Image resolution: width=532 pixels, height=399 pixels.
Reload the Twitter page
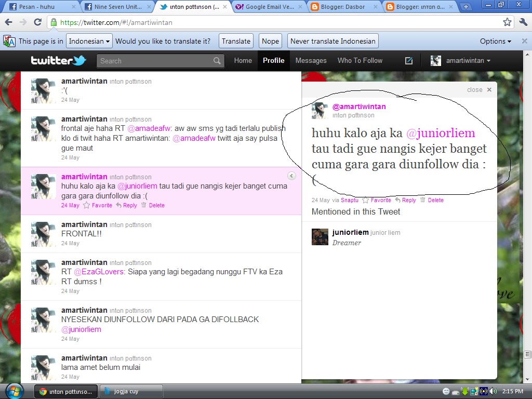(x=37, y=22)
